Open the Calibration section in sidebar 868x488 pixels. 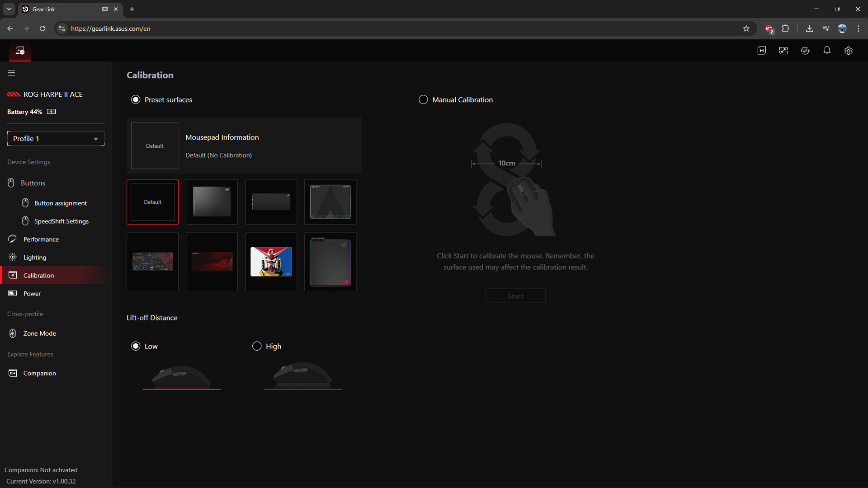[x=38, y=275]
